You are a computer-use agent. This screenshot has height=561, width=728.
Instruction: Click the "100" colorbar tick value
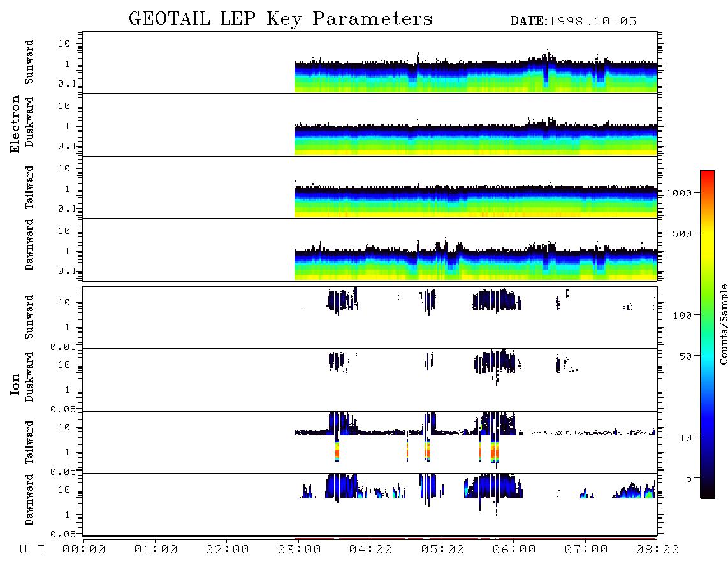point(682,316)
